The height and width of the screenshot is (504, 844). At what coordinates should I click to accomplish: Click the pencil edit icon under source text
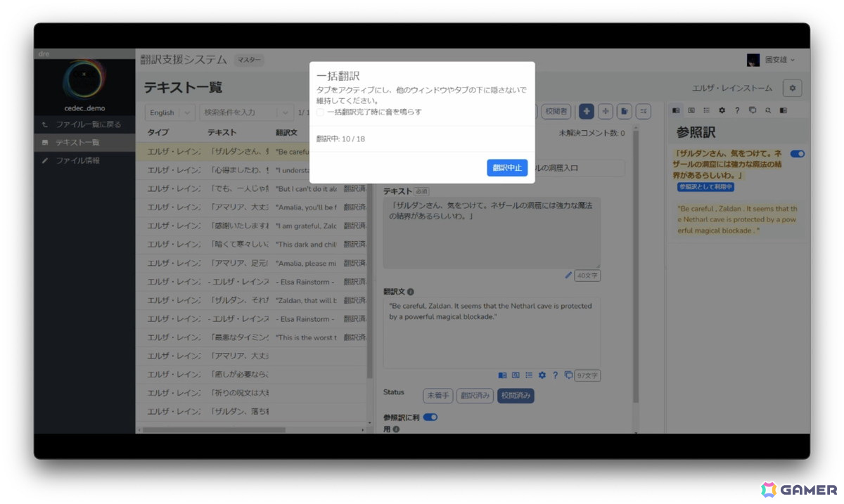(x=568, y=276)
